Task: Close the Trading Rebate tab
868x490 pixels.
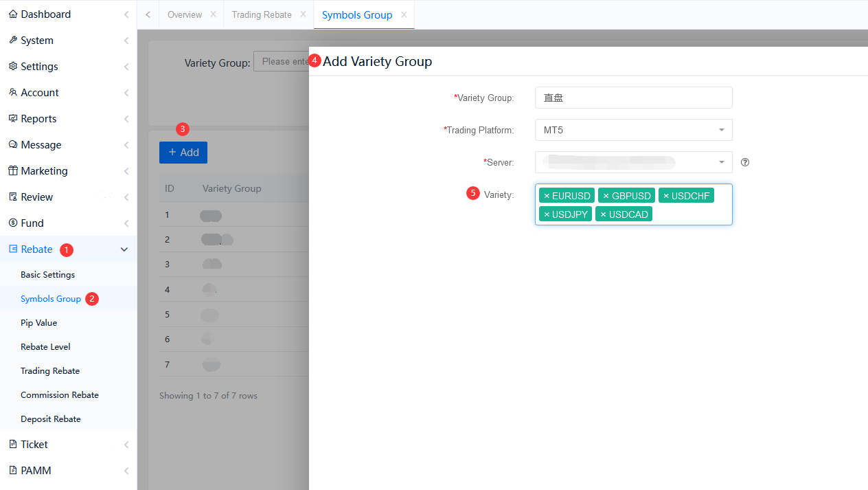Action: [x=303, y=14]
